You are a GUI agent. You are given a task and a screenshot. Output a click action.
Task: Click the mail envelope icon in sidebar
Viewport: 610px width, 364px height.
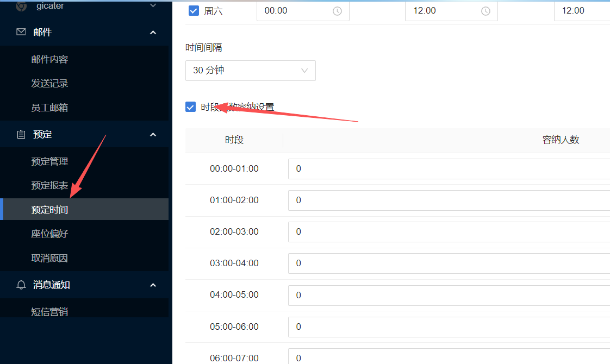21,33
